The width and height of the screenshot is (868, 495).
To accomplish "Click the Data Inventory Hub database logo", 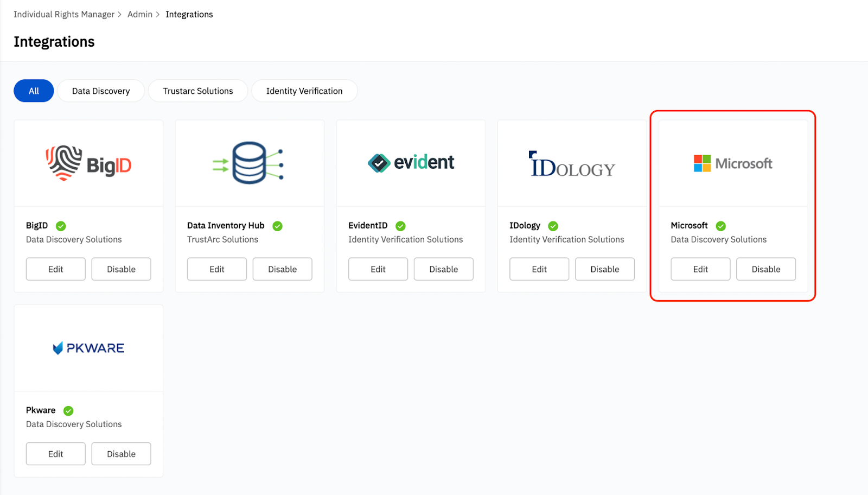I will pos(248,163).
